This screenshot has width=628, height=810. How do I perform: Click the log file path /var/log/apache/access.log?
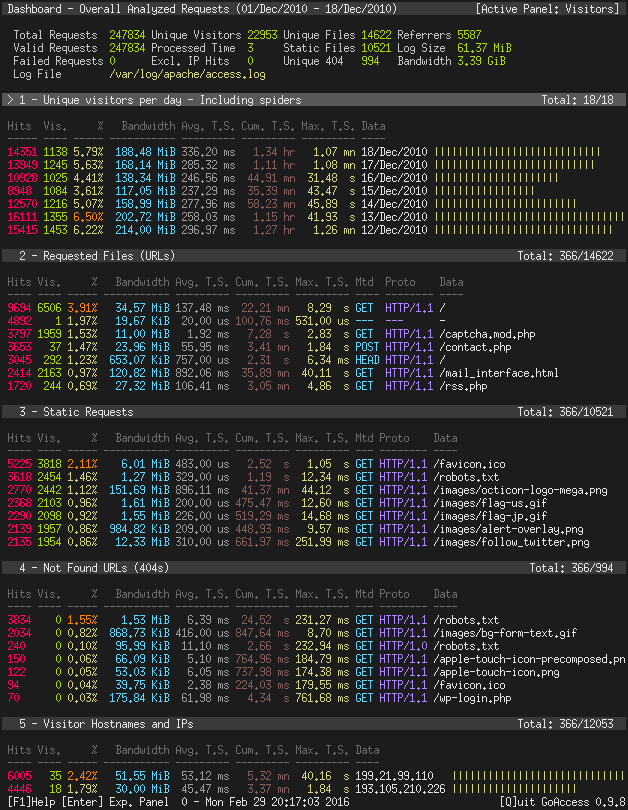tap(187, 74)
